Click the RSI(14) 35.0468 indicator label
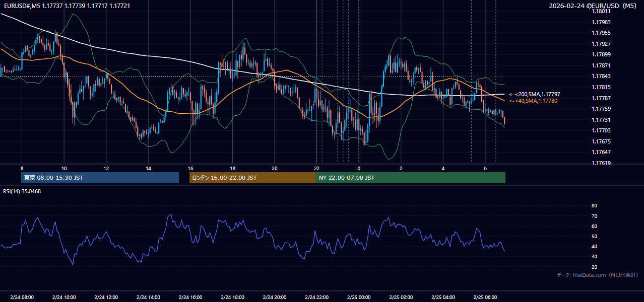The width and height of the screenshot is (644, 302). (x=22, y=191)
